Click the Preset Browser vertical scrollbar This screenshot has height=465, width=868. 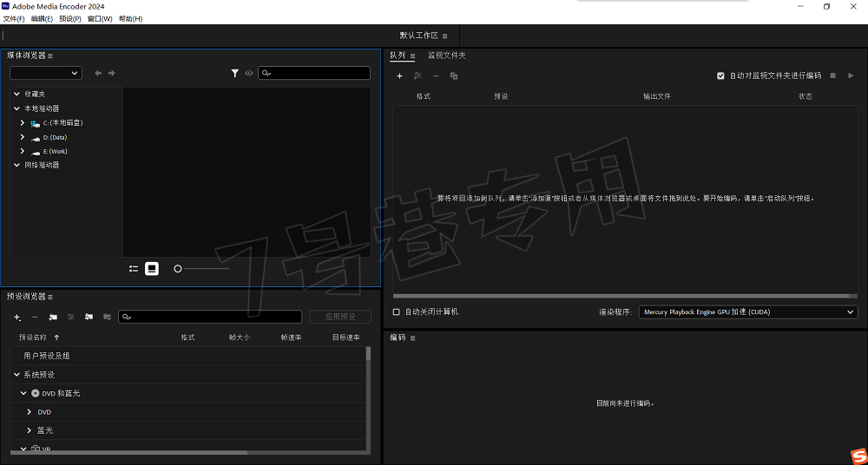pyautogui.click(x=369, y=354)
